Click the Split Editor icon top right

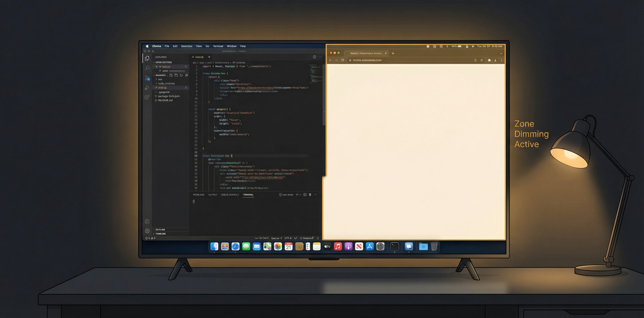pyautogui.click(x=314, y=57)
